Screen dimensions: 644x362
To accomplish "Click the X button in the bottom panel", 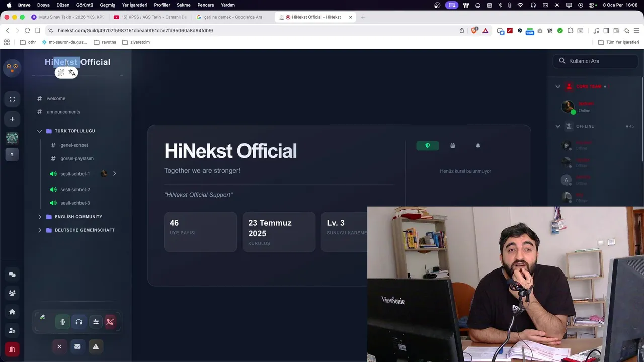I will [x=59, y=346].
